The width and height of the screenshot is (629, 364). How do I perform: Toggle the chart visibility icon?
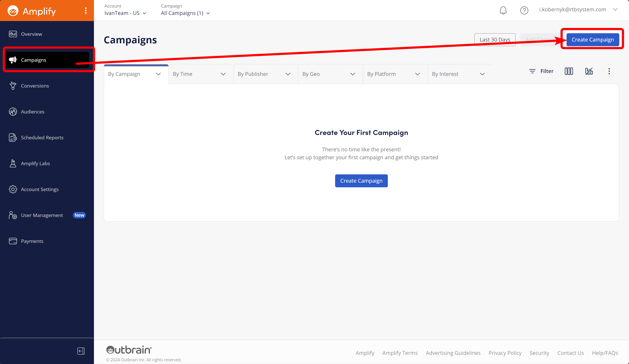[589, 71]
